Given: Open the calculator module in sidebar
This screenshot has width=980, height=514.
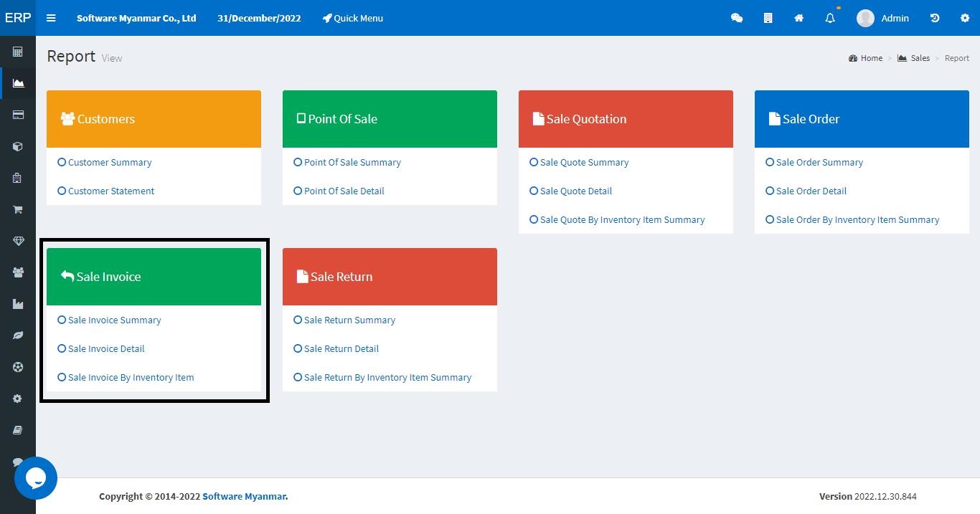Looking at the screenshot, I should [18, 52].
